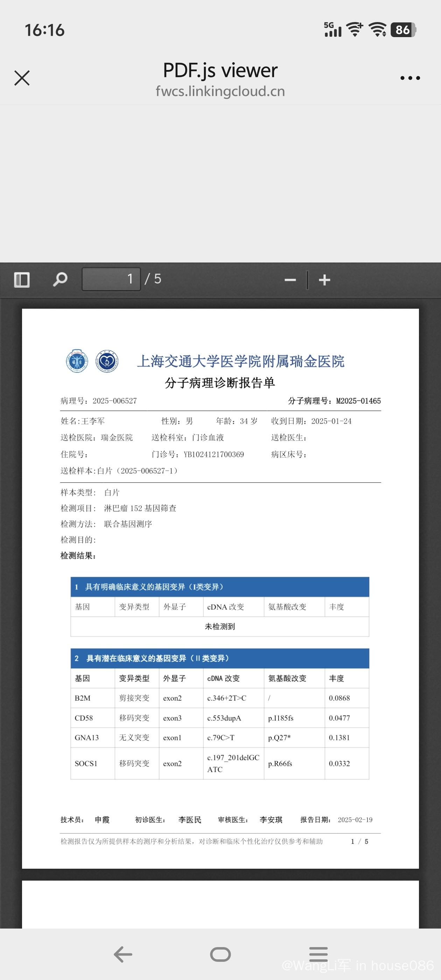The image size is (441, 980).
Task: Open the three-dot more options menu
Action: click(x=410, y=78)
